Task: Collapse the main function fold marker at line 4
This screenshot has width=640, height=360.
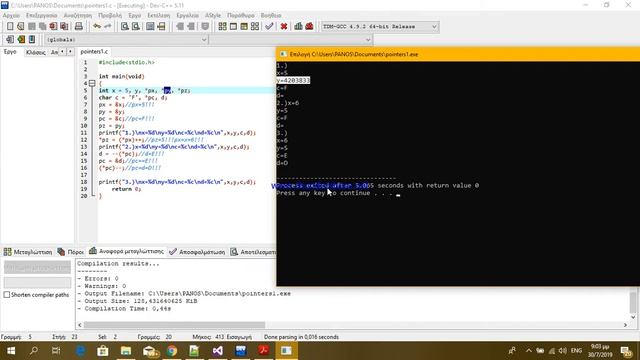Action: [92, 83]
